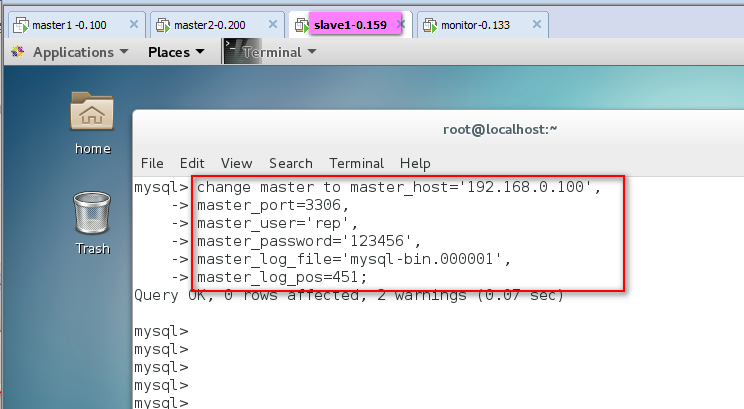This screenshot has width=744, height=409.
Task: Click the monitor VM running icon
Action: 430,25
